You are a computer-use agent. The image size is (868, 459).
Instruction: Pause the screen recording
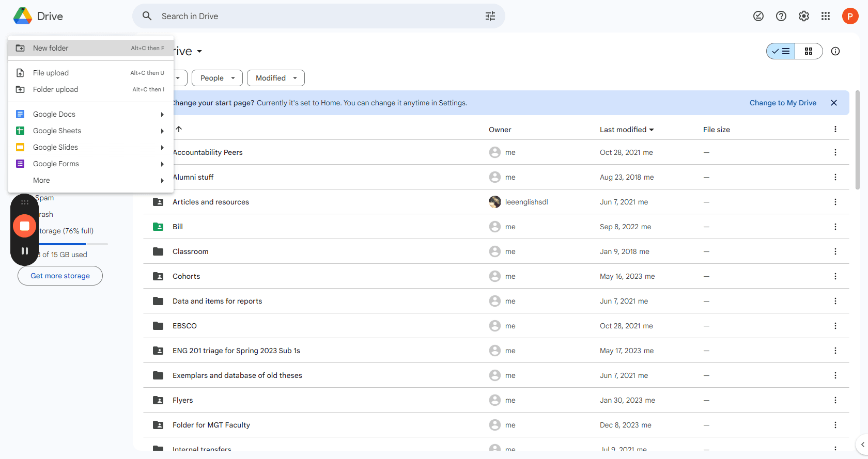[24, 251]
